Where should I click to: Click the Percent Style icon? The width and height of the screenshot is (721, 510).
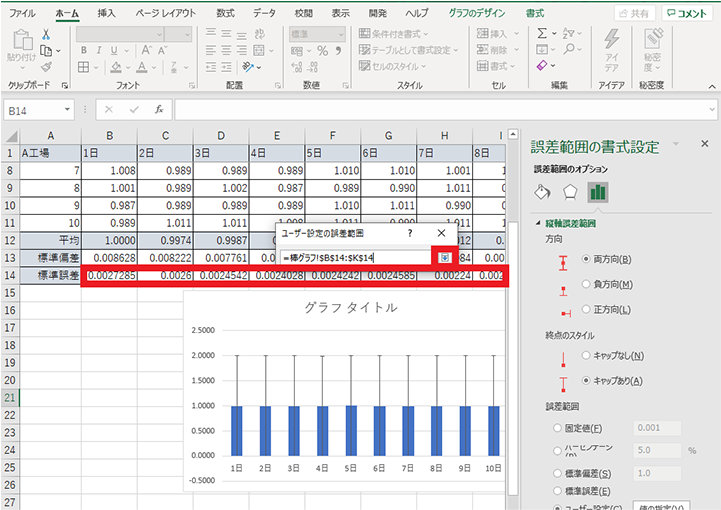click(x=323, y=51)
